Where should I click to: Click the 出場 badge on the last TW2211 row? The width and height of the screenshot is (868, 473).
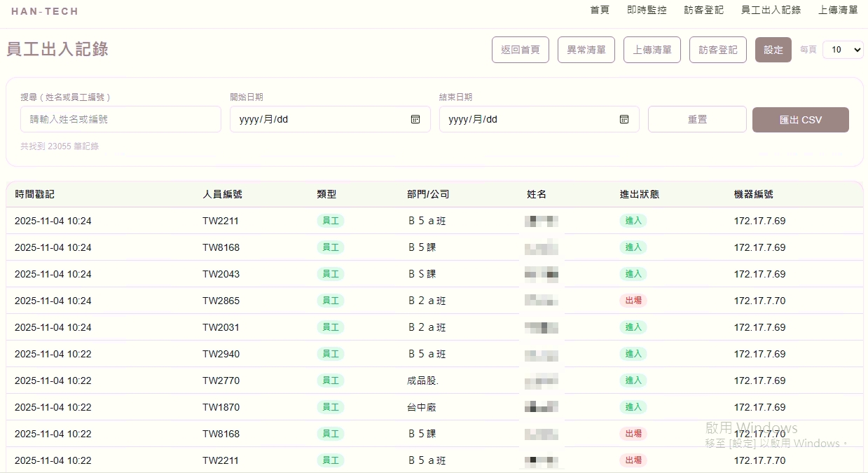point(633,460)
